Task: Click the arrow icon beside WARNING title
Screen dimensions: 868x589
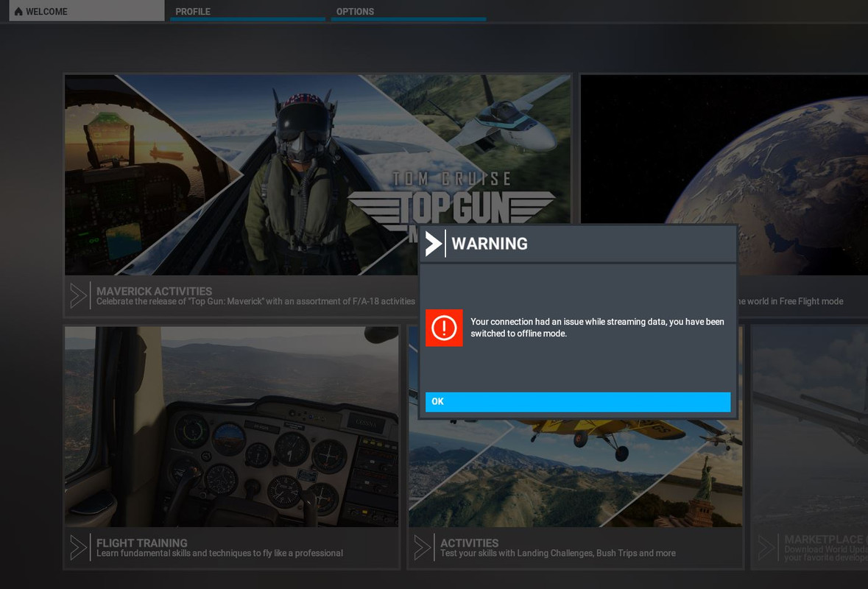Action: coord(434,244)
